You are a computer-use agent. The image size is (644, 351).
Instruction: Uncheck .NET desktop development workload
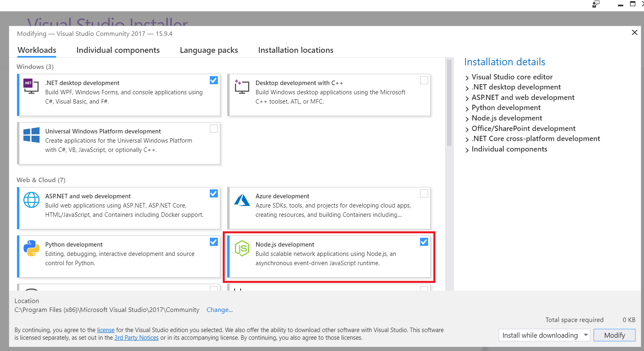pos(214,80)
